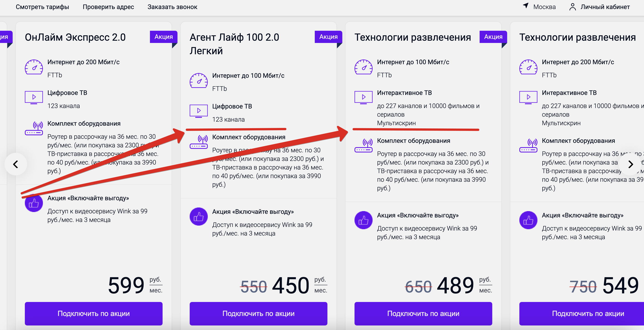Click the user profile icon for Личный кабинет
Image resolution: width=644 pixels, height=330 pixels.
click(572, 7)
